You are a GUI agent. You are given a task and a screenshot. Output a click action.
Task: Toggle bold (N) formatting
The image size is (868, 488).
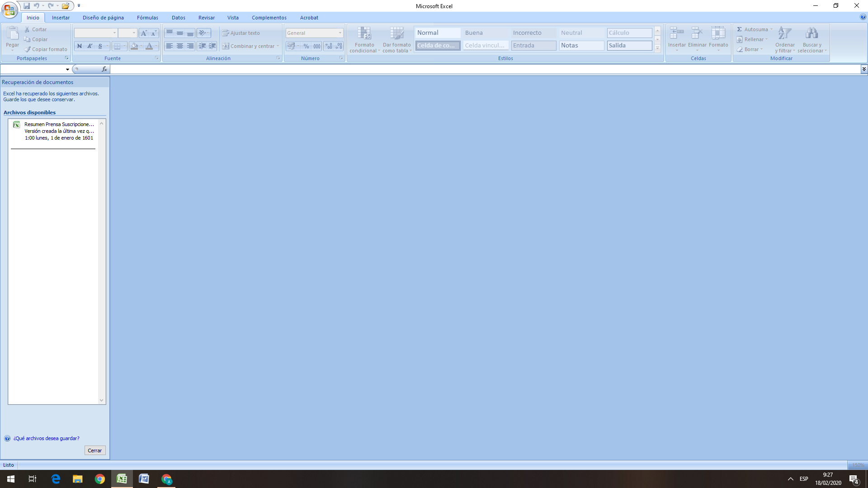point(80,46)
